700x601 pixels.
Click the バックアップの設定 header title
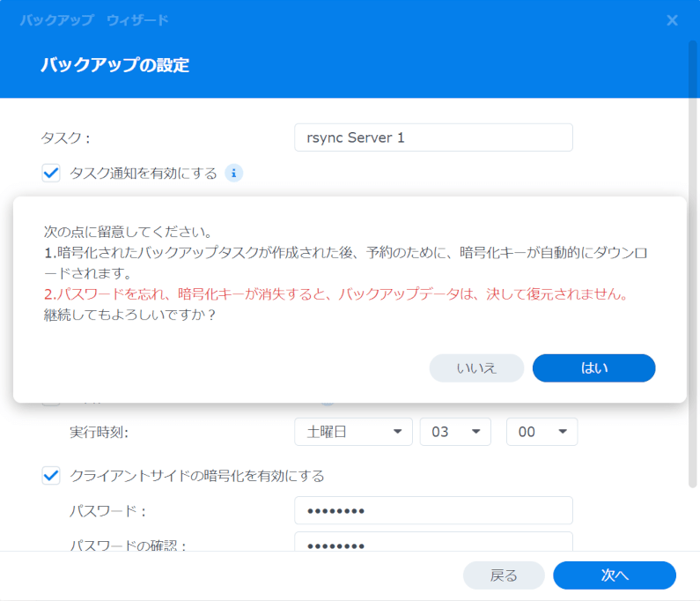[114, 65]
